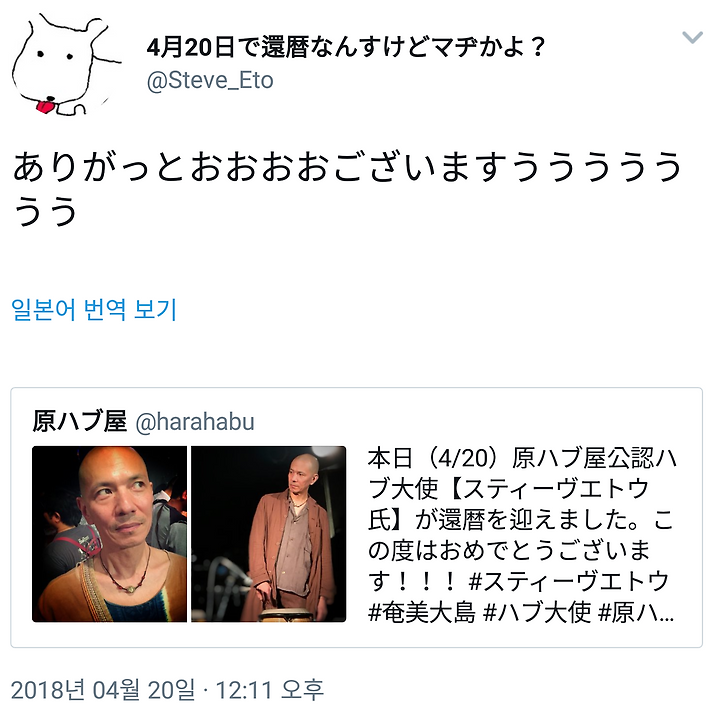Open the dog-drawing profile avatar

65,65
